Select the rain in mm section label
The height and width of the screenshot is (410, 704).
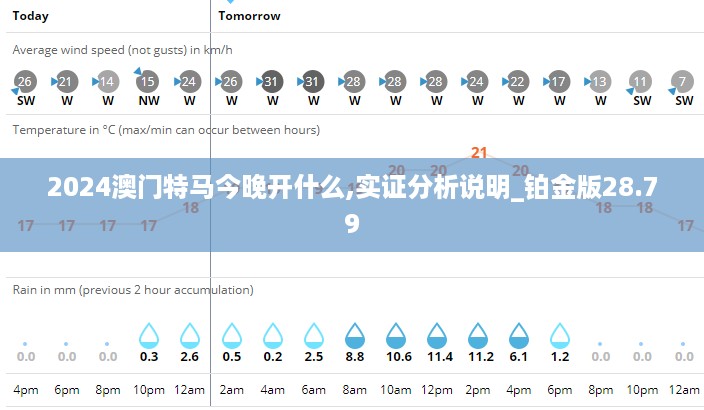point(132,290)
